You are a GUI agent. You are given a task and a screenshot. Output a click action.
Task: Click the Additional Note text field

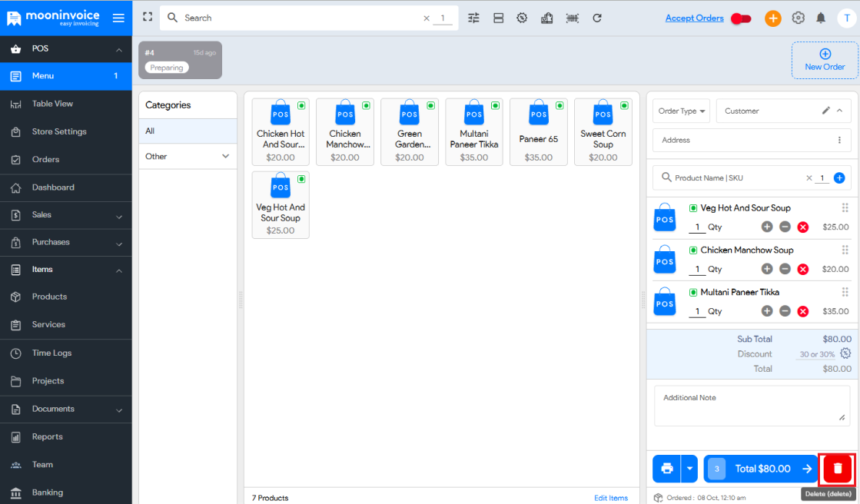[x=751, y=406]
